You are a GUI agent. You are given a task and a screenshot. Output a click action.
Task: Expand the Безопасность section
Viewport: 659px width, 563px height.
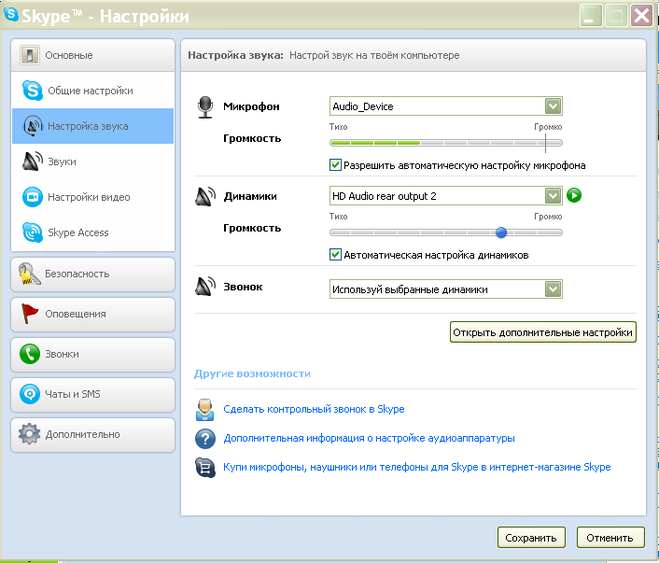(x=93, y=274)
